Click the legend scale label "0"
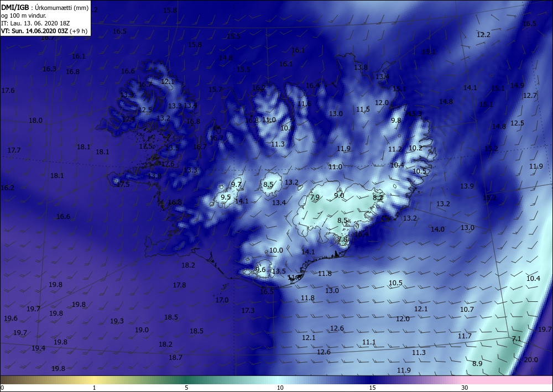Image resolution: width=553 pixels, height=392 pixels. [2, 388]
